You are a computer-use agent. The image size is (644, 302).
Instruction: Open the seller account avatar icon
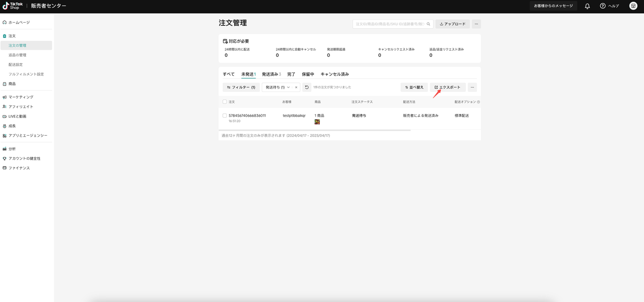[633, 6]
